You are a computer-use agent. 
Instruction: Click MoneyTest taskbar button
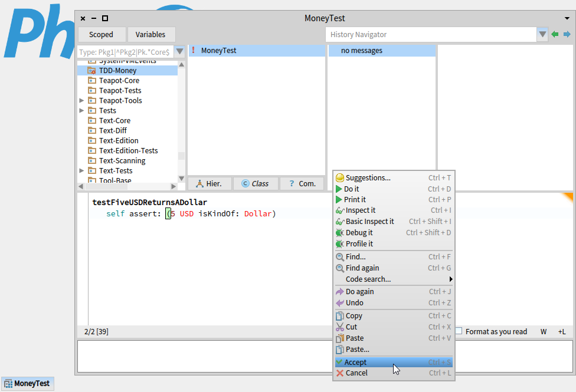pyautogui.click(x=28, y=384)
